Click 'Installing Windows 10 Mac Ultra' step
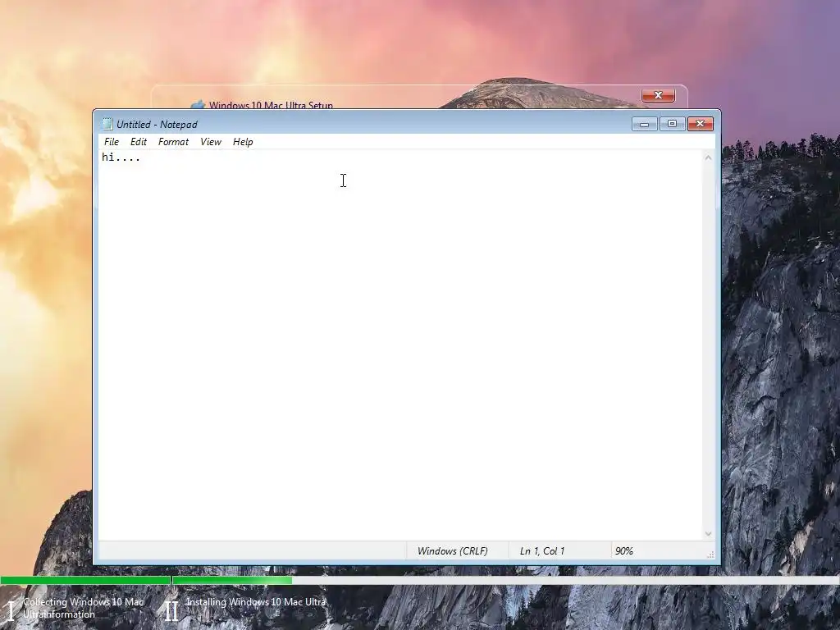This screenshot has width=840, height=630. (x=256, y=602)
